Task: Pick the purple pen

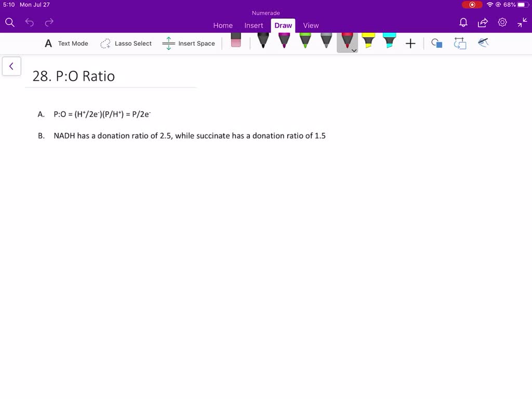Action: (284, 41)
